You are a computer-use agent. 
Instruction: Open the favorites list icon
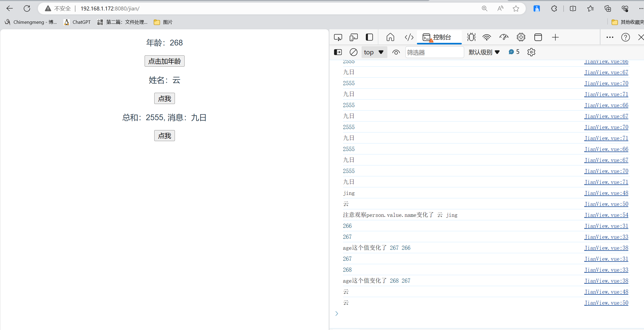[x=590, y=8]
